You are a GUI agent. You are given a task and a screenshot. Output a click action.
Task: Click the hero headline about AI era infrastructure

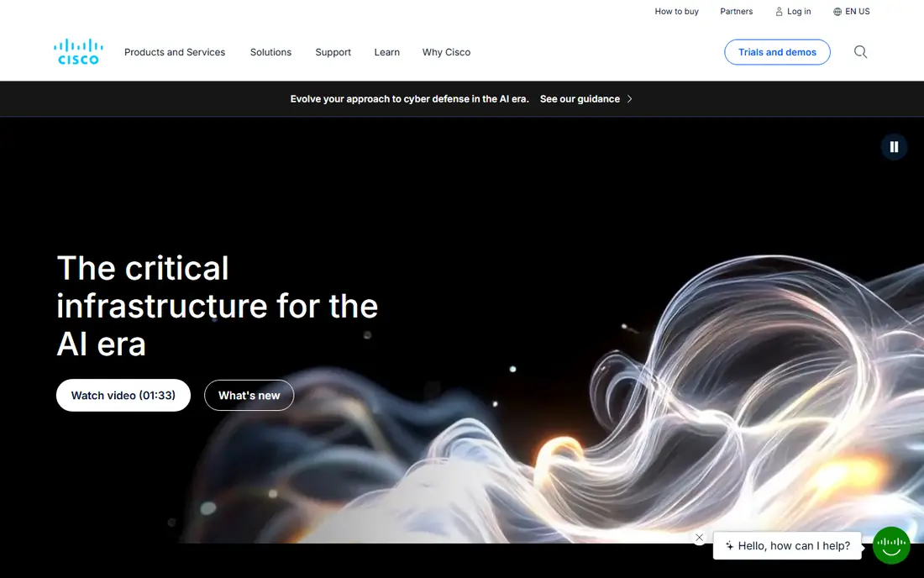coord(217,306)
